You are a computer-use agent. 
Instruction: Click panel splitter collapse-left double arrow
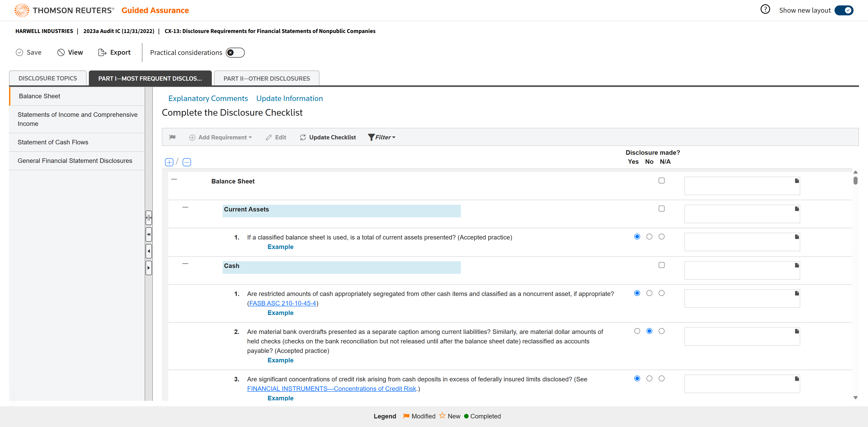[149, 234]
